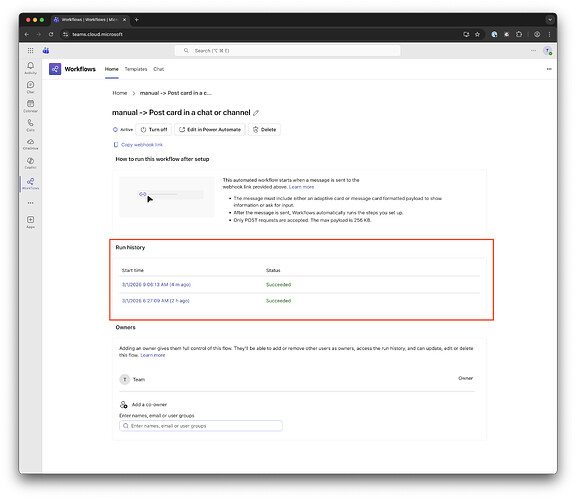Open app launcher waffle grid icon

point(30,50)
